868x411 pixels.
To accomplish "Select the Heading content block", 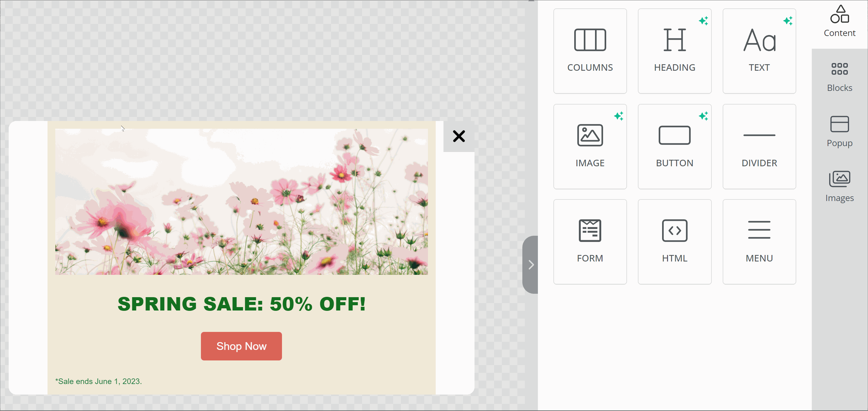I will click(674, 51).
